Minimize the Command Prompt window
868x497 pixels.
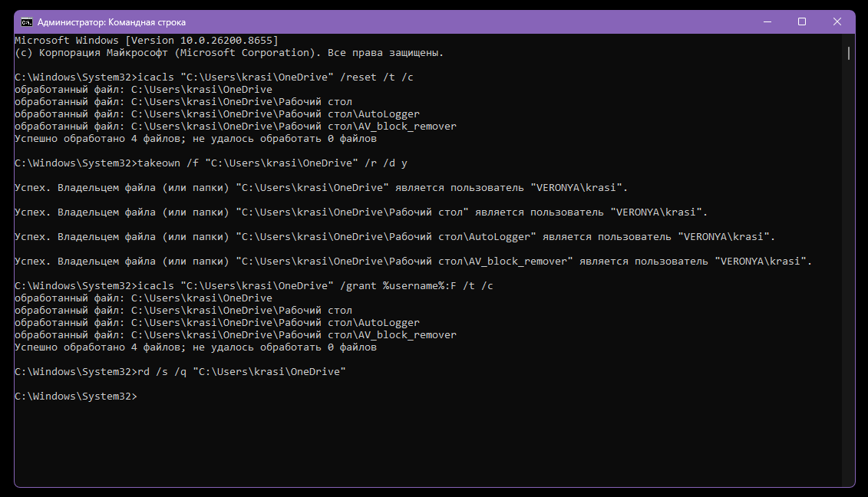[x=767, y=22]
